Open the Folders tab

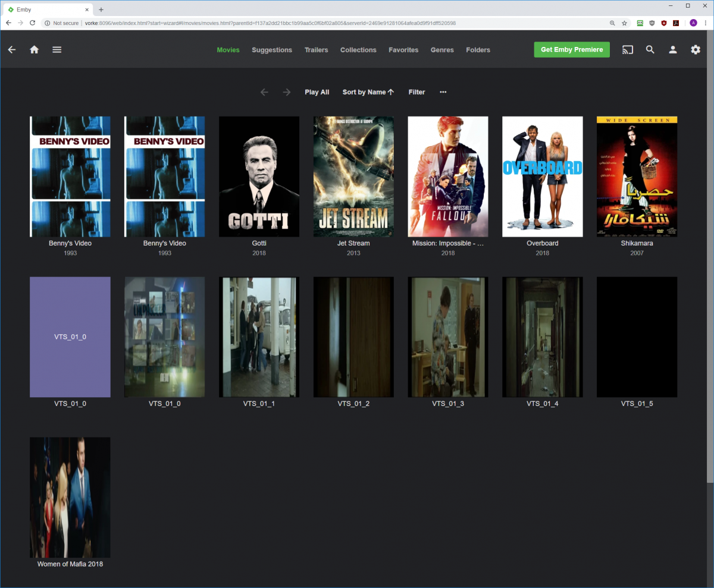(x=478, y=50)
